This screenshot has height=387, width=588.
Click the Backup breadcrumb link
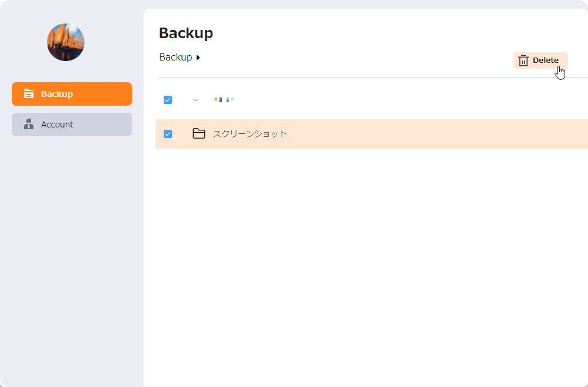[x=175, y=57]
